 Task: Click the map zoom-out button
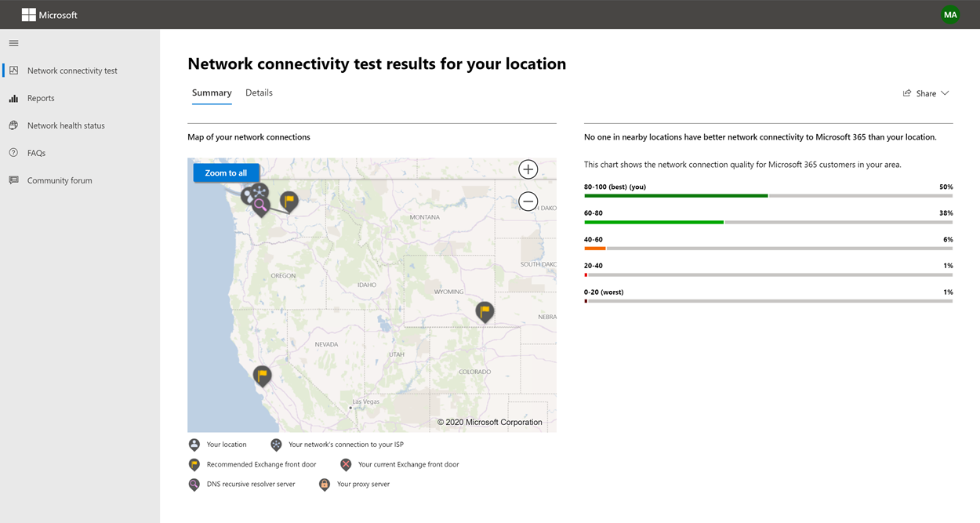528,202
